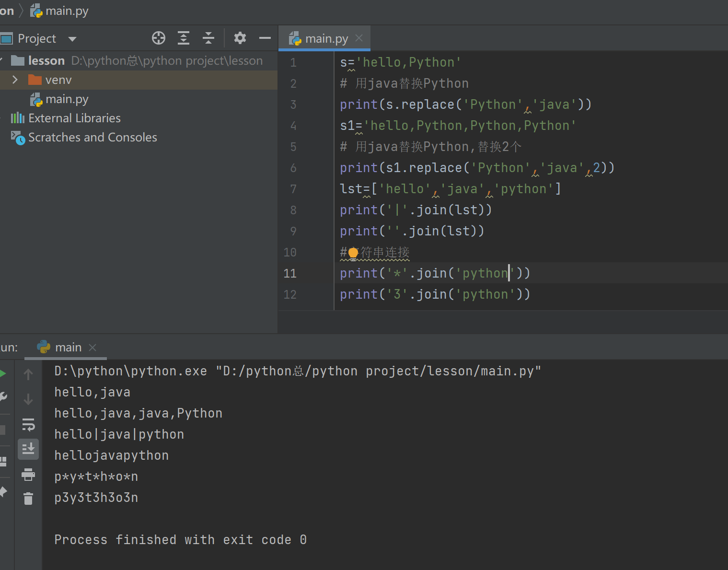Click main.py in the breadcrumb bar
728x570 pixels.
59,11
